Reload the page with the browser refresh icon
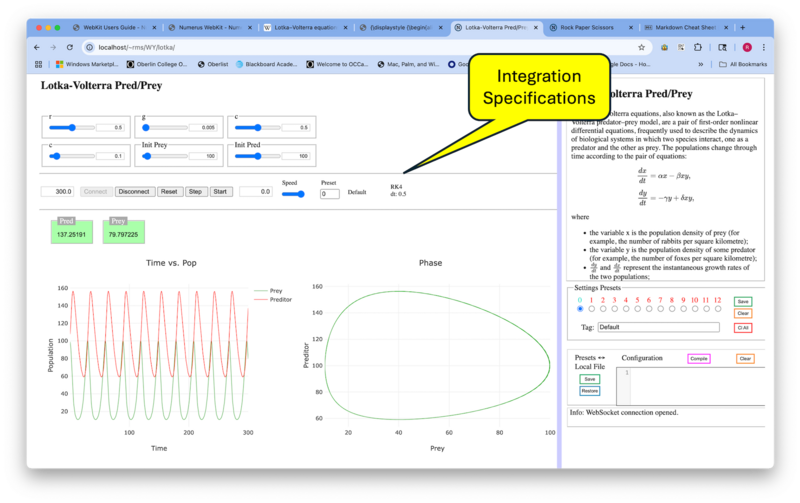 pyautogui.click(x=70, y=47)
